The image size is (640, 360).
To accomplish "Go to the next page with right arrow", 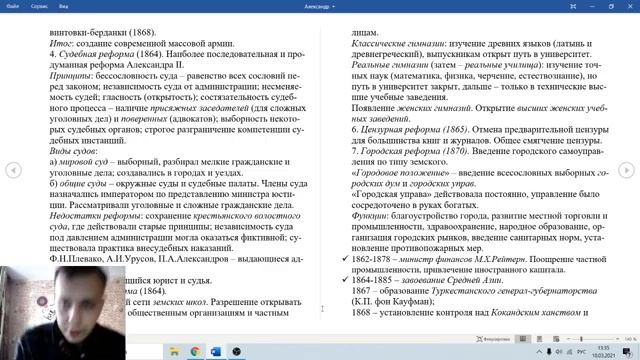I will [x=626, y=170].
